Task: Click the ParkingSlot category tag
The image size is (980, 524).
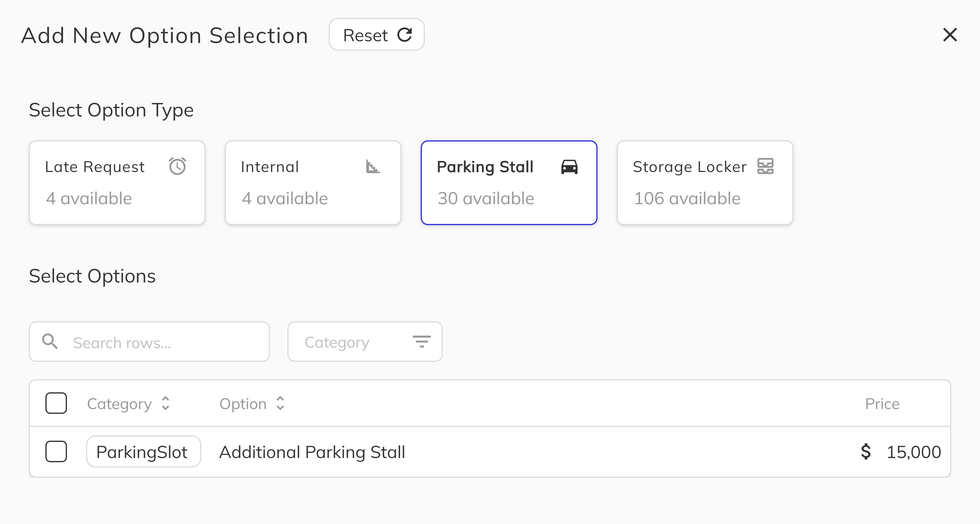Action: click(x=143, y=451)
